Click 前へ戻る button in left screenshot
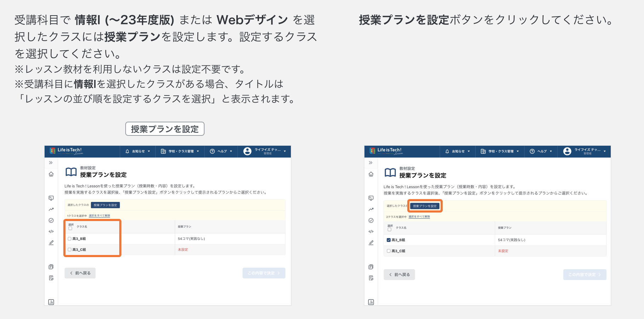 pos(80,273)
